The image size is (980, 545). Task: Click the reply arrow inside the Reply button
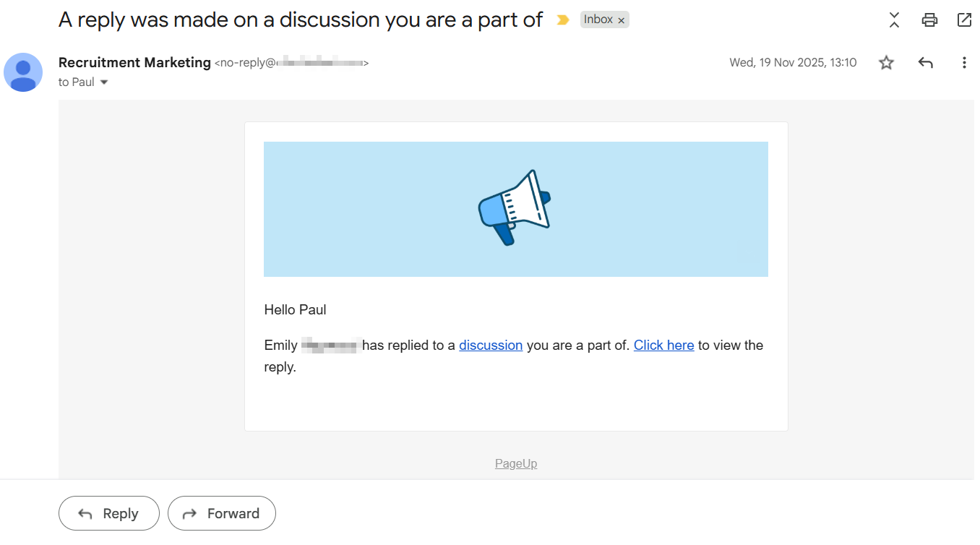[85, 513]
